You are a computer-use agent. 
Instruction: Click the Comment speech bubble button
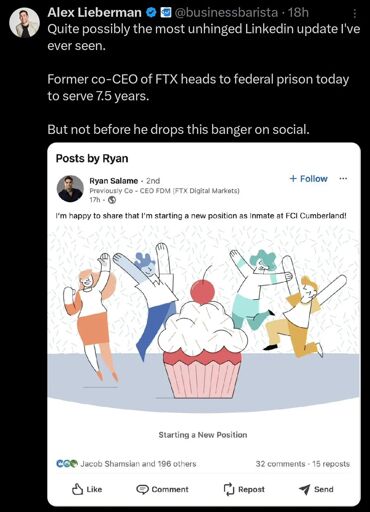(x=162, y=489)
